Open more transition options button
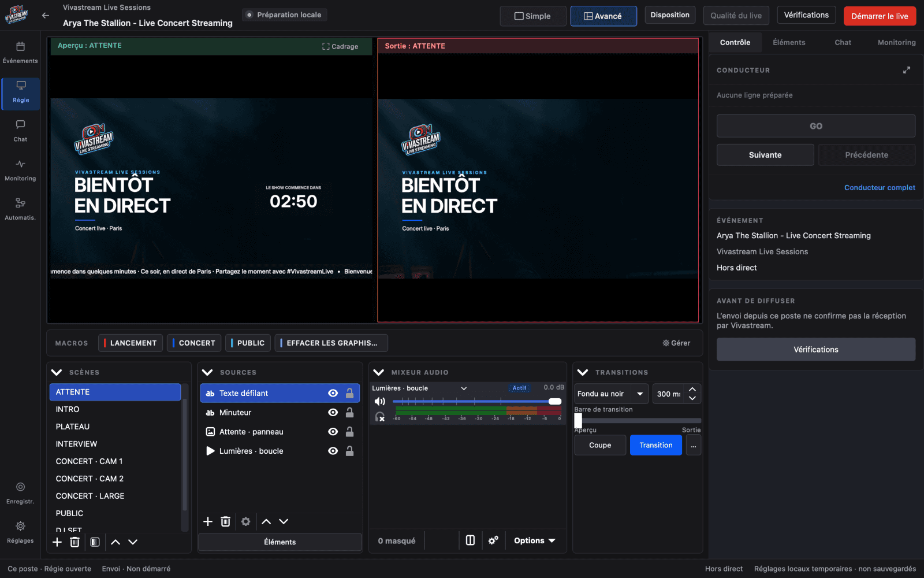 694,445
